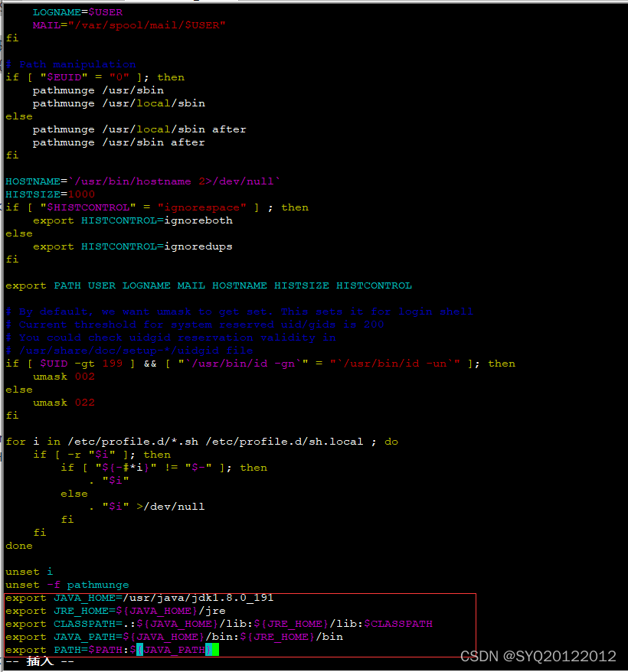Click the LOGNAME=$USER line
The height and width of the screenshot is (672, 628).
tap(77, 12)
